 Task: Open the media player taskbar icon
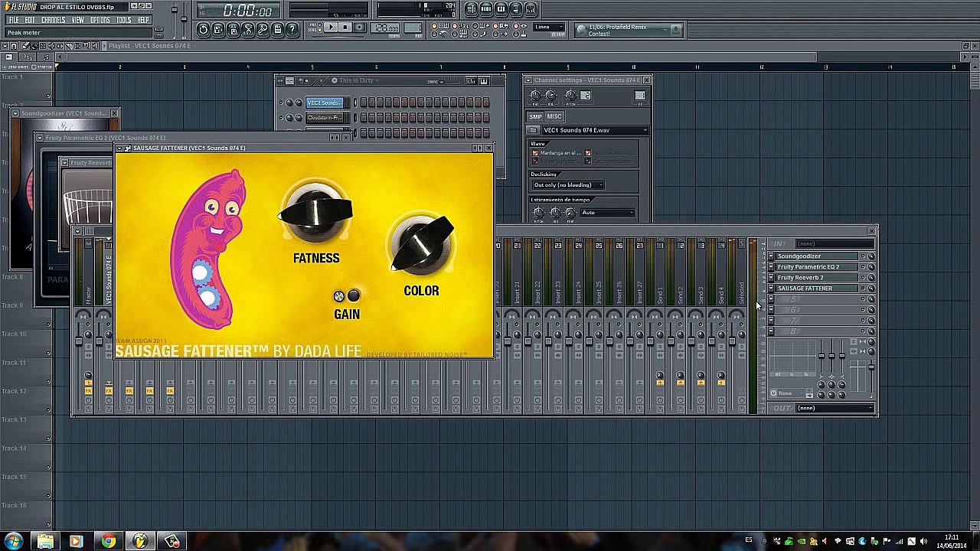coord(76,541)
